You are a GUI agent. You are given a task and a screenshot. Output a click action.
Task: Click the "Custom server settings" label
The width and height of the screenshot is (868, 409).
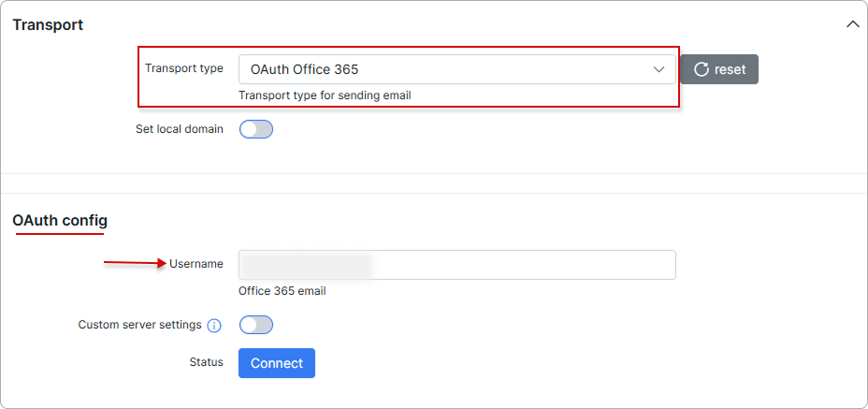pos(140,324)
